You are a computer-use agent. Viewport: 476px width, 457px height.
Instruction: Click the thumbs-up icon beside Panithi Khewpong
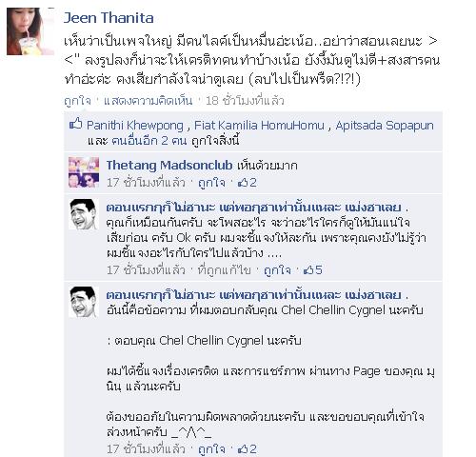point(76,124)
